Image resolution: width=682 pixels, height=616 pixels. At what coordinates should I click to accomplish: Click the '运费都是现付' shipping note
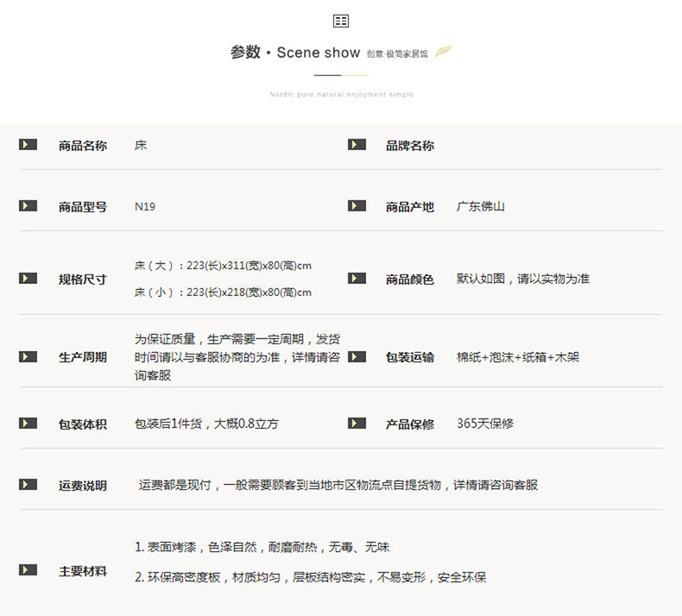click(338, 485)
